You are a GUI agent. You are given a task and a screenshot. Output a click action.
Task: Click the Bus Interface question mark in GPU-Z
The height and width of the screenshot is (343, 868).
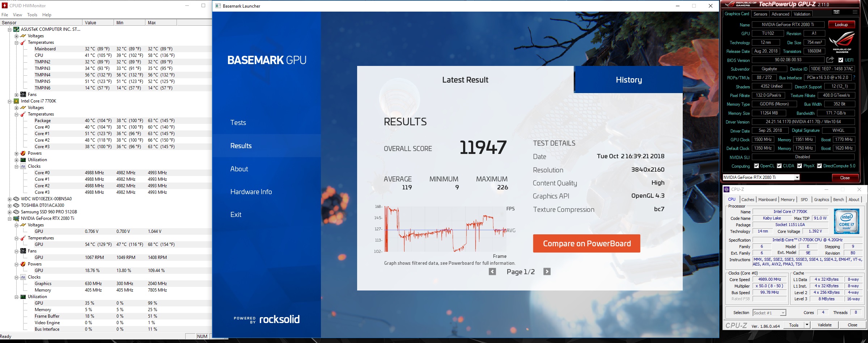854,78
